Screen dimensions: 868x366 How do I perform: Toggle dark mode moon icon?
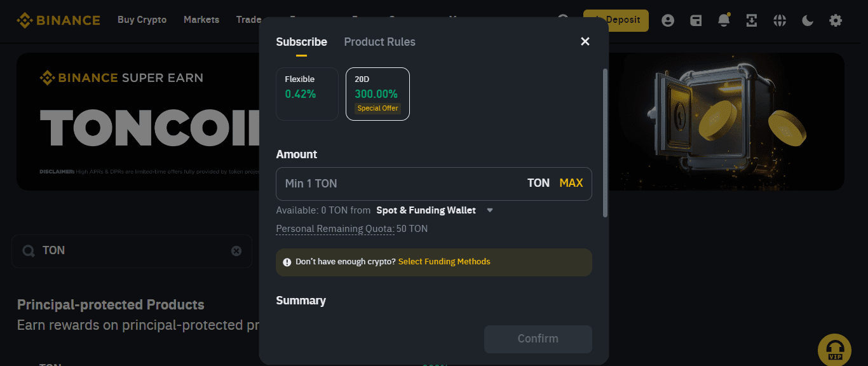(808, 20)
